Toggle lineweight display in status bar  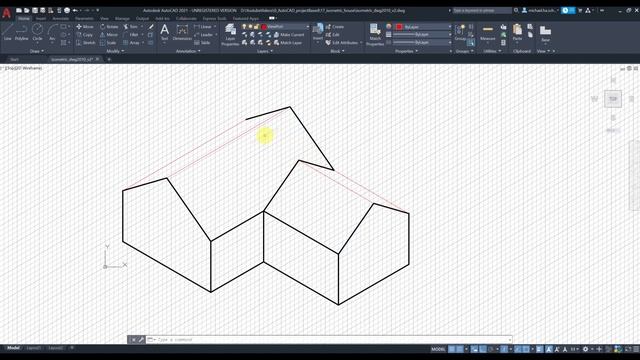pos(540,349)
